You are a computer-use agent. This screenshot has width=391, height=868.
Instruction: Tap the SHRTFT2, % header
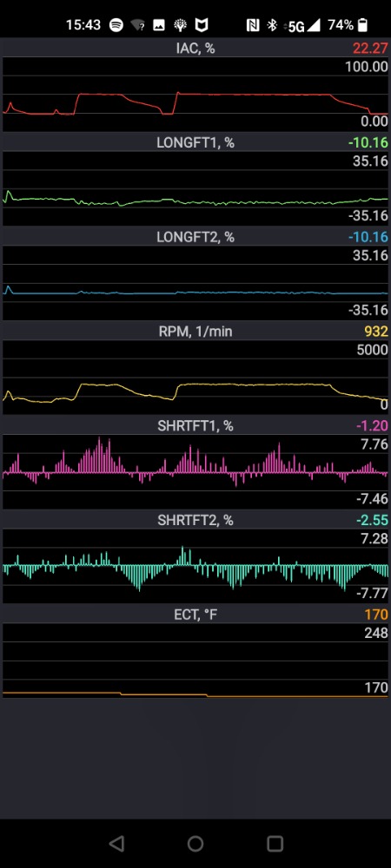(x=195, y=520)
